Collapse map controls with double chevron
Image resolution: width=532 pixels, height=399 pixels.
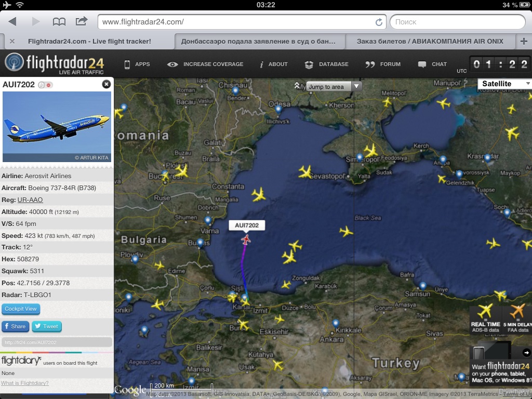coord(297,86)
